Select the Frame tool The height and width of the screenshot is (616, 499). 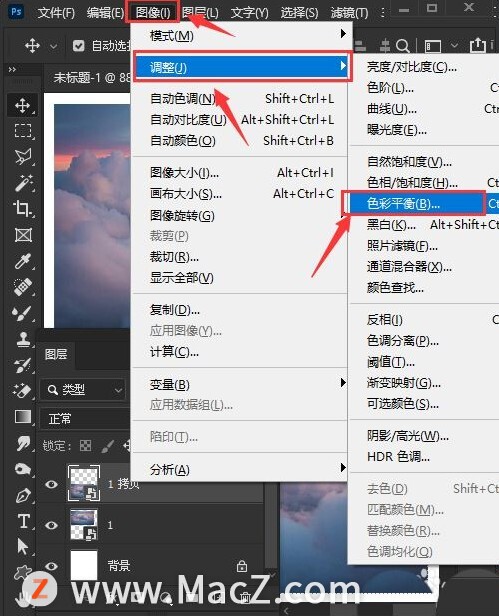pyautogui.click(x=22, y=235)
